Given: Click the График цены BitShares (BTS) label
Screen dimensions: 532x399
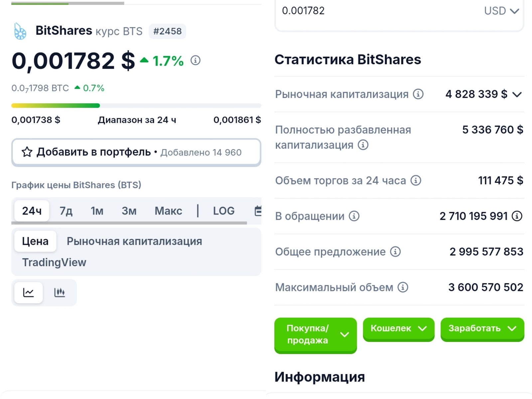Looking at the screenshot, I should (76, 185).
